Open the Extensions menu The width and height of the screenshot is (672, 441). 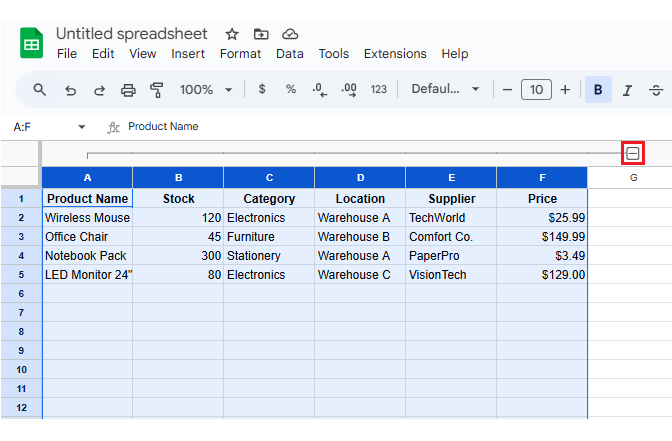394,54
